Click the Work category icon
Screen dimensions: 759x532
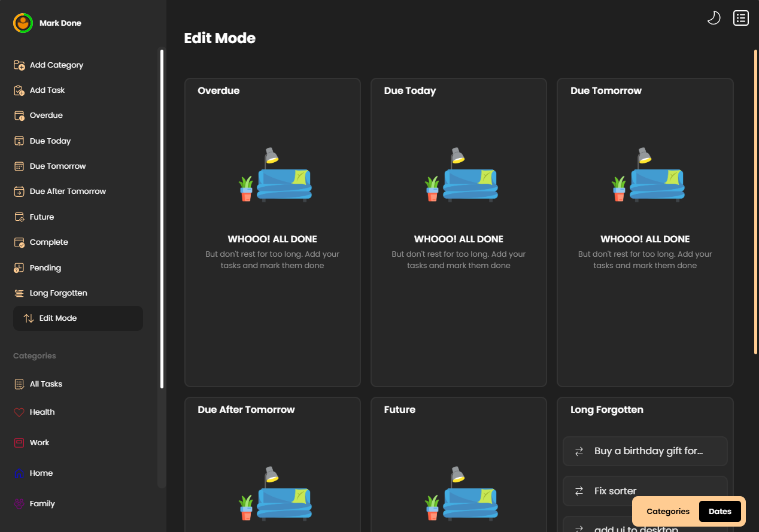(x=19, y=443)
